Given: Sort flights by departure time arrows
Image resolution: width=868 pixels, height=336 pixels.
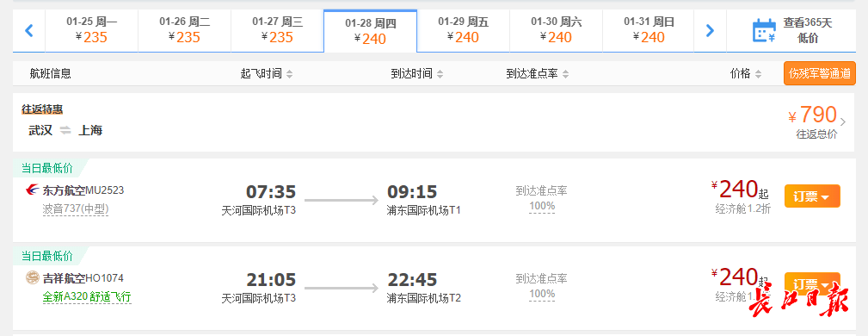Looking at the screenshot, I should (x=290, y=74).
